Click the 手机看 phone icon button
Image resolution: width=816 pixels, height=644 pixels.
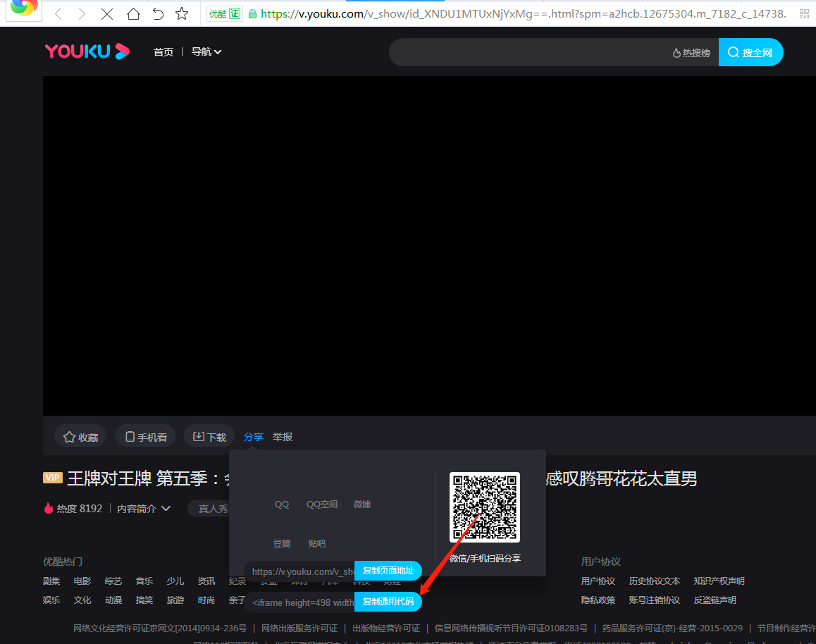[x=145, y=437]
